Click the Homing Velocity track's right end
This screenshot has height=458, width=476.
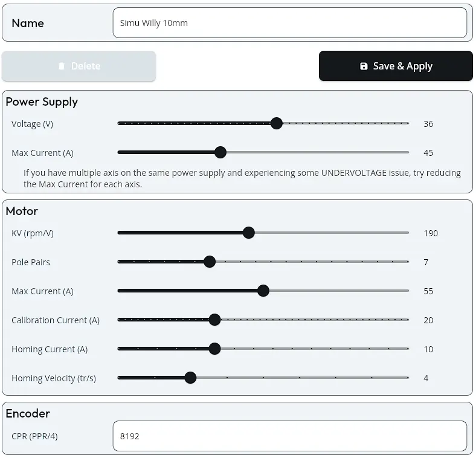(x=407, y=378)
